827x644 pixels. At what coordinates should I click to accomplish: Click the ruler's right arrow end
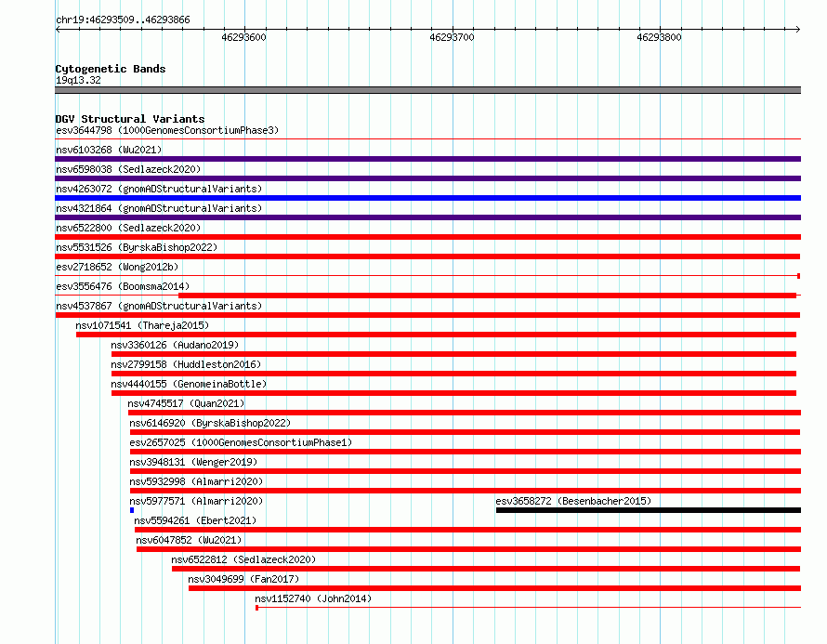[798, 29]
